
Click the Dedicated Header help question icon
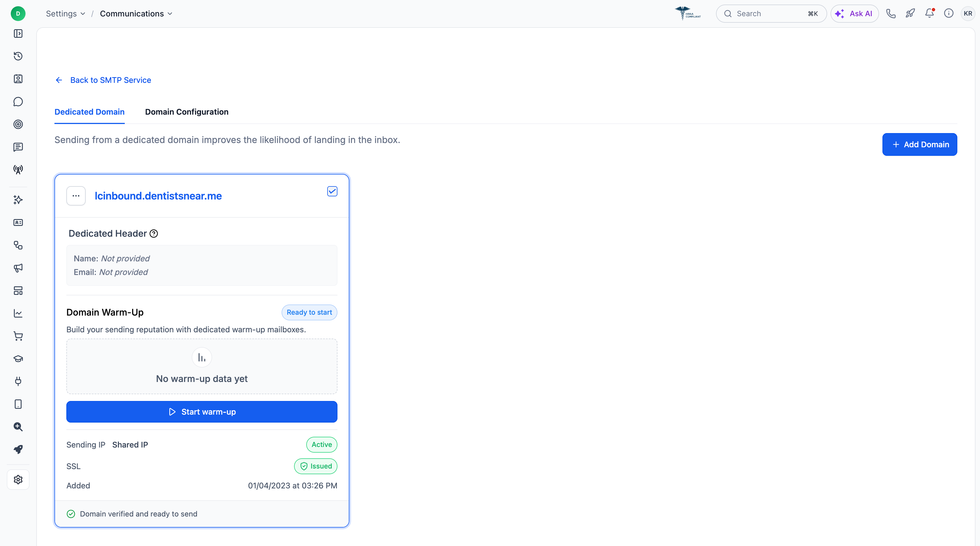click(x=154, y=234)
